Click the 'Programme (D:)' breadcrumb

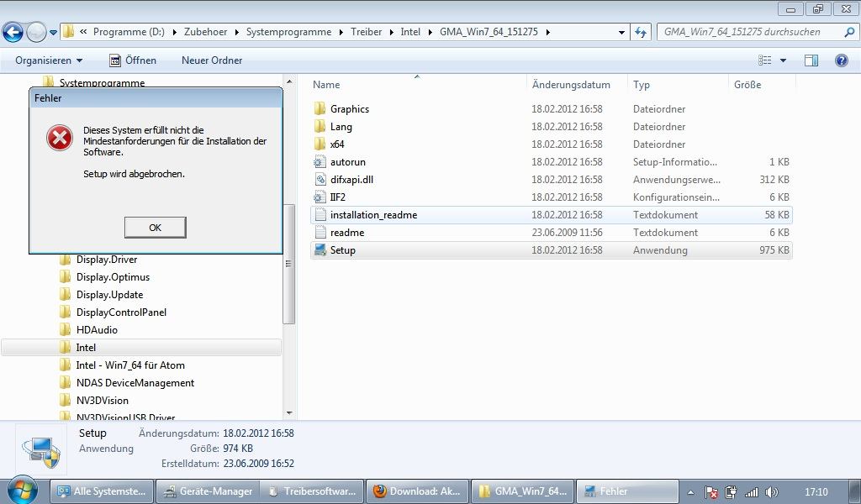[129, 32]
